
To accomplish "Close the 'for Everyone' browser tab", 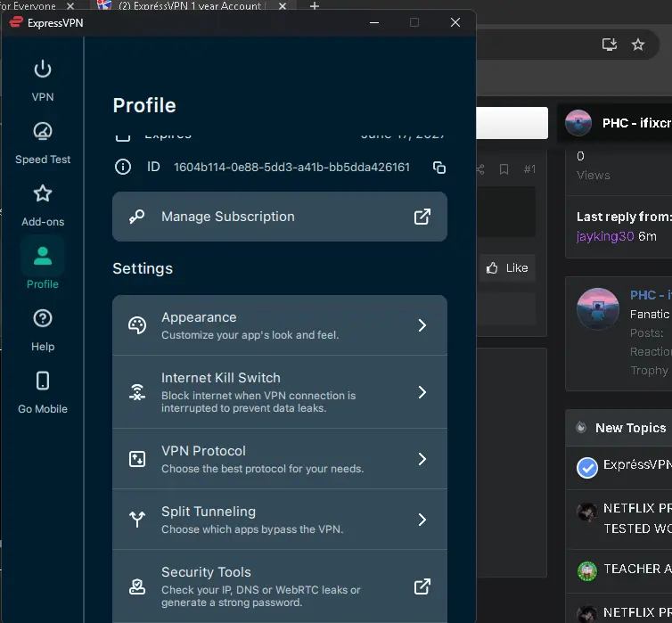I will pyautogui.click(x=70, y=6).
